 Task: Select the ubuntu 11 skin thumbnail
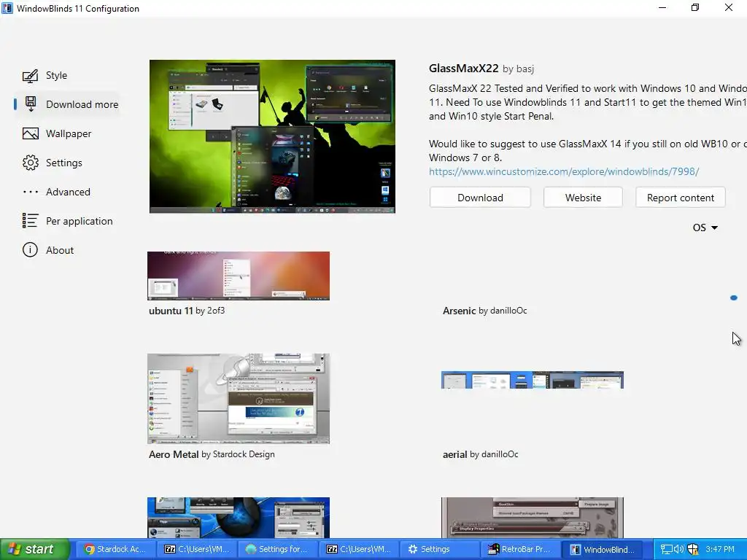(239, 276)
